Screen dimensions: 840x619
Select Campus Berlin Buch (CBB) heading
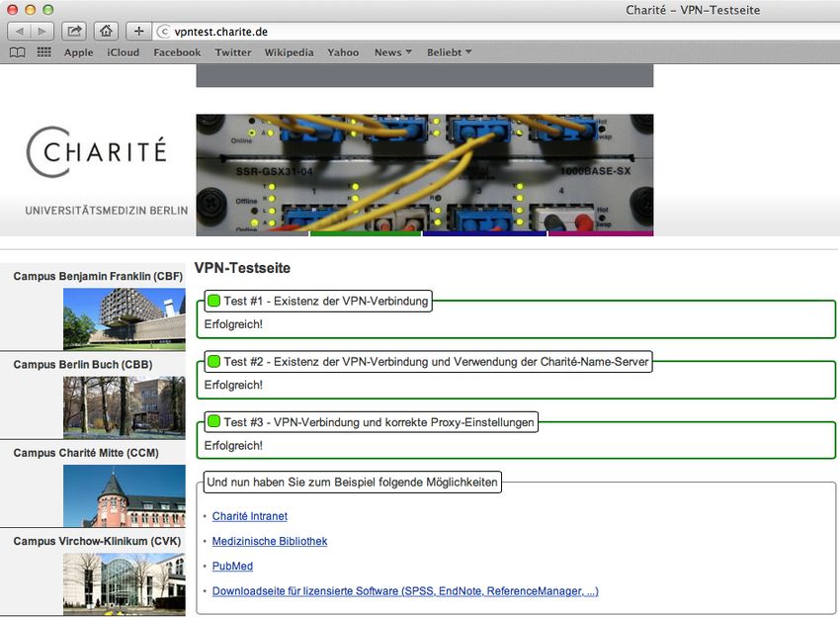pos(83,365)
